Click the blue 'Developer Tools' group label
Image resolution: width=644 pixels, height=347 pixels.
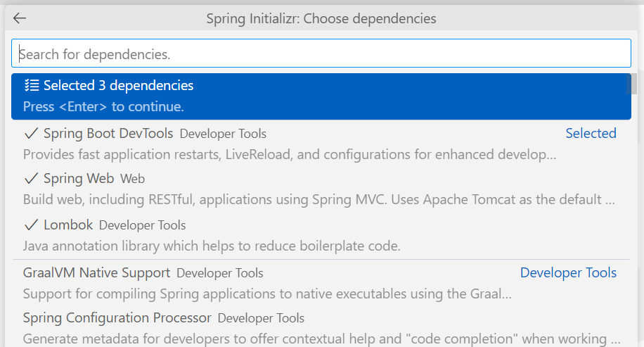(568, 273)
